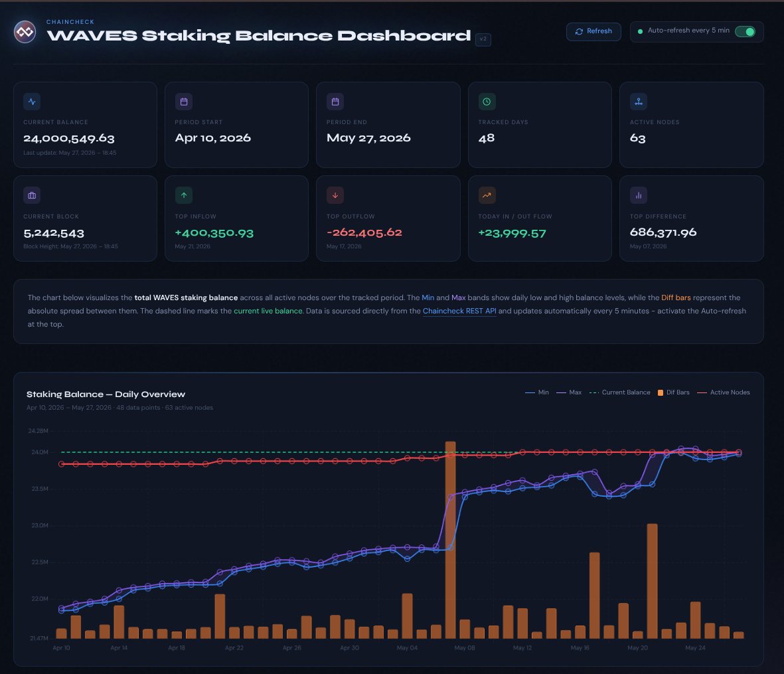Toggle the Dif Bars legend entry

pyautogui.click(x=674, y=392)
